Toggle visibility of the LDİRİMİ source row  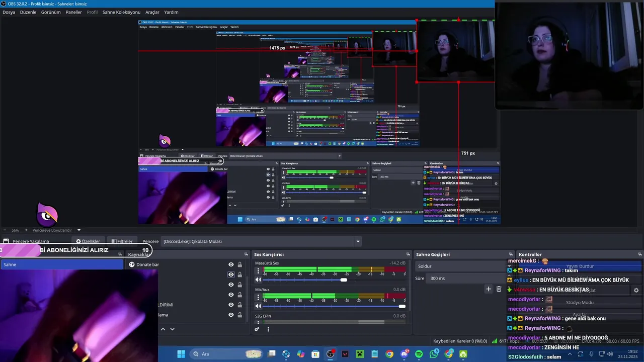coord(231,305)
